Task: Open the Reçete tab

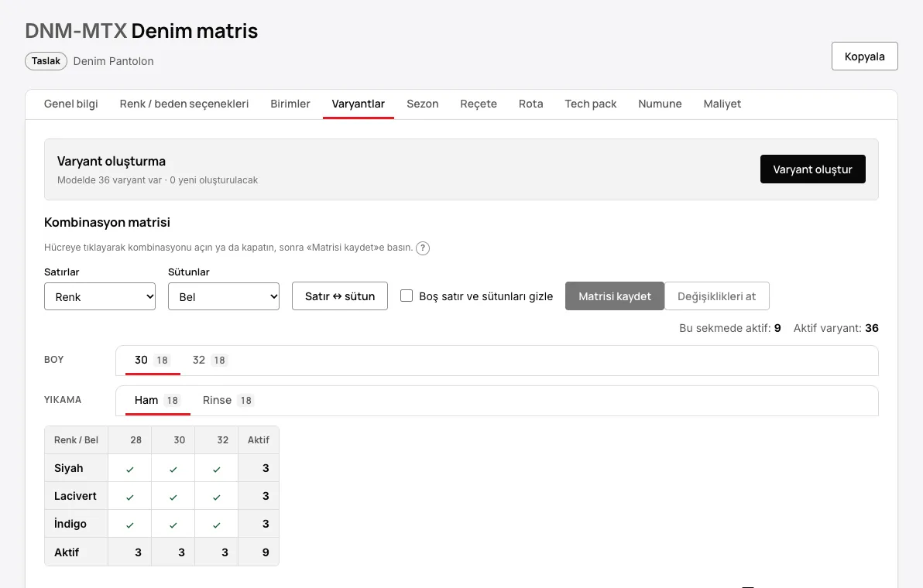Action: [x=479, y=104]
